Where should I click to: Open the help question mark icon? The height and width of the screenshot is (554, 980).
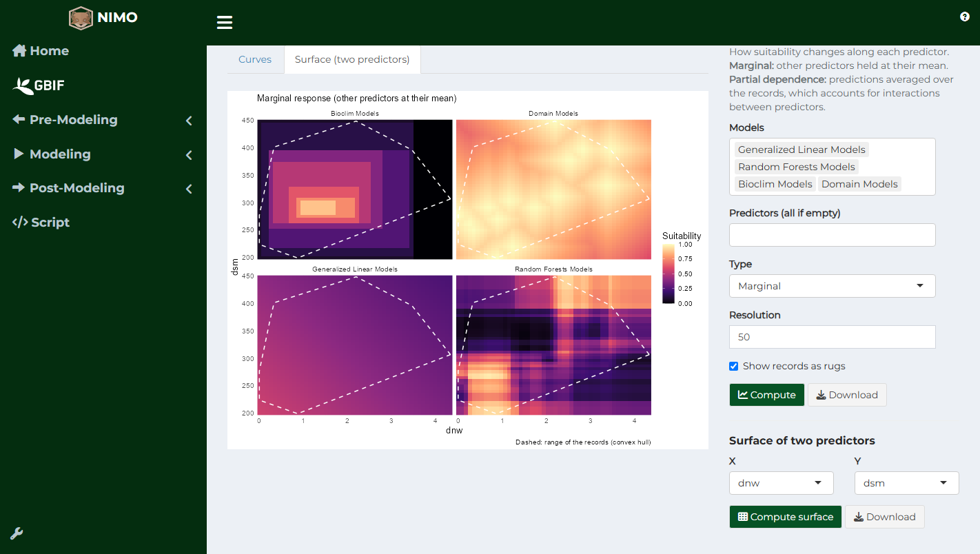click(x=965, y=17)
